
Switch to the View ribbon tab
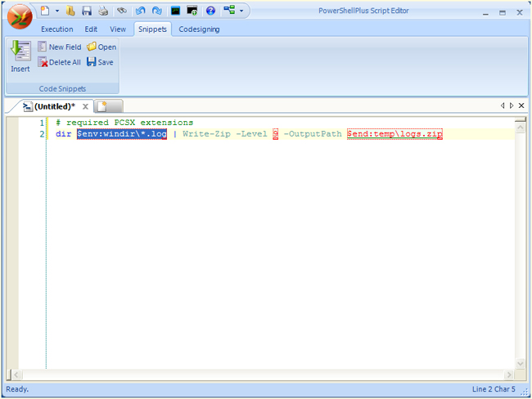pyautogui.click(x=118, y=29)
